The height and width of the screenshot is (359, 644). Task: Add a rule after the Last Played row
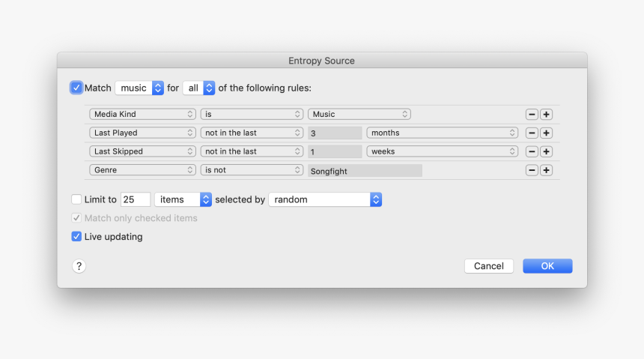coord(546,133)
